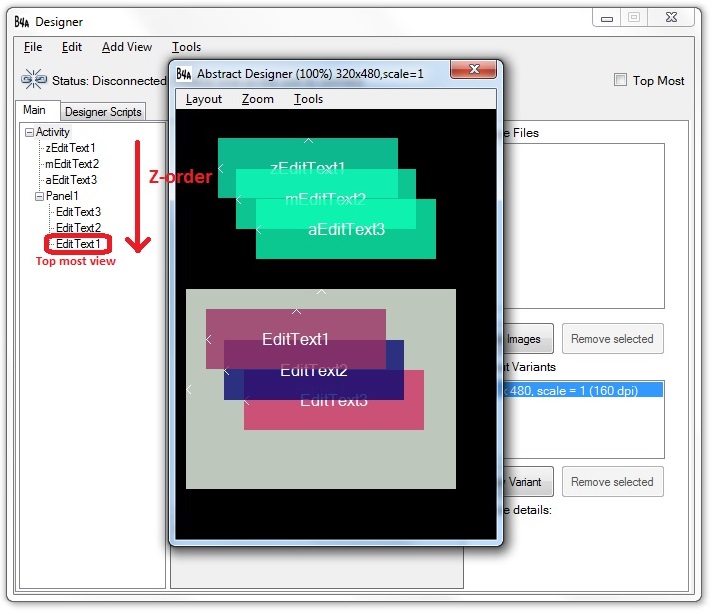This screenshot has width=715, height=614.
Task: Select aEditText3 in the views tree
Action: 71,180
